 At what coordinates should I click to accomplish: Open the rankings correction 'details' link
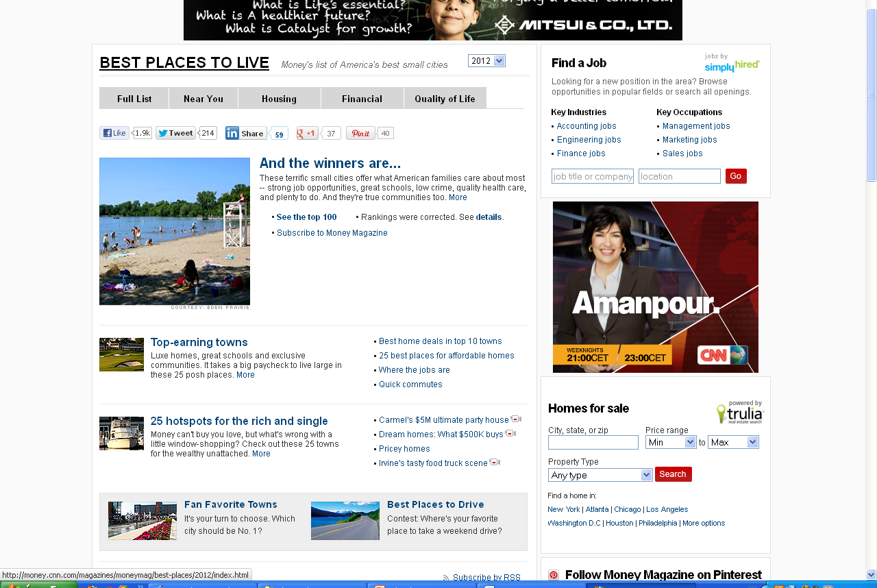pyautogui.click(x=489, y=217)
